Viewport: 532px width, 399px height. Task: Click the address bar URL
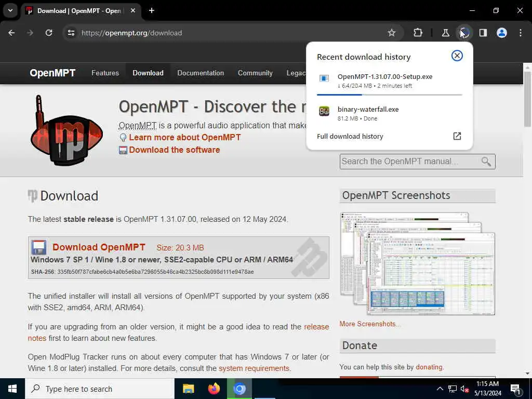(x=131, y=33)
